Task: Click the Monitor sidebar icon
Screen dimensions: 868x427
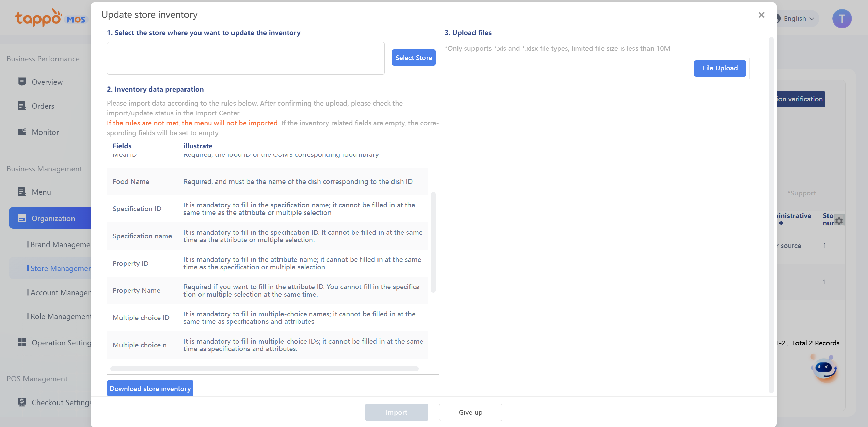Action: point(22,132)
